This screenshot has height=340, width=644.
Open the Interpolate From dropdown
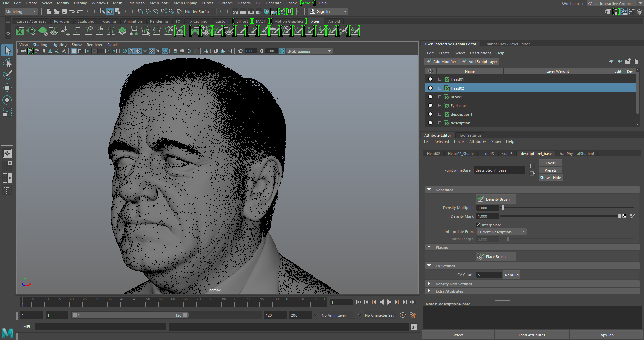pos(523,231)
